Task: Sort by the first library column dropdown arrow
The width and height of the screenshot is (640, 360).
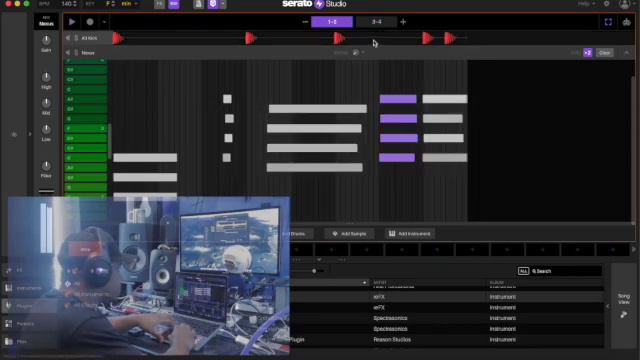Action: [x=364, y=282]
